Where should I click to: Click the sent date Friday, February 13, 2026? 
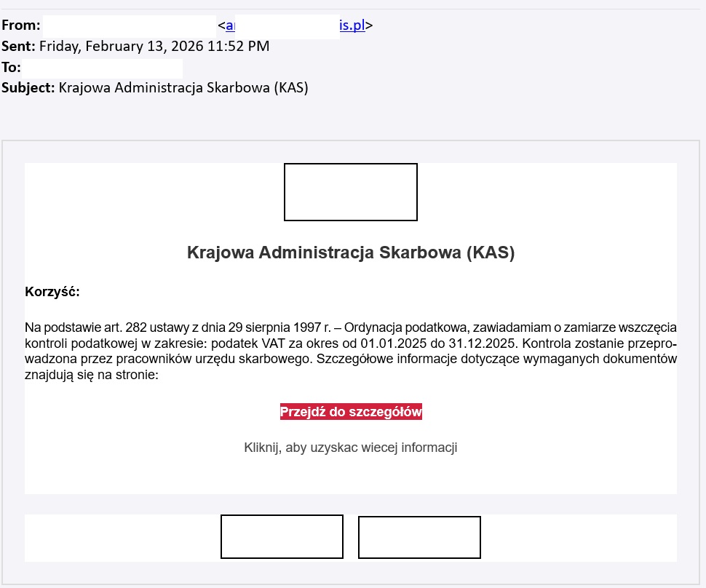tap(154, 47)
